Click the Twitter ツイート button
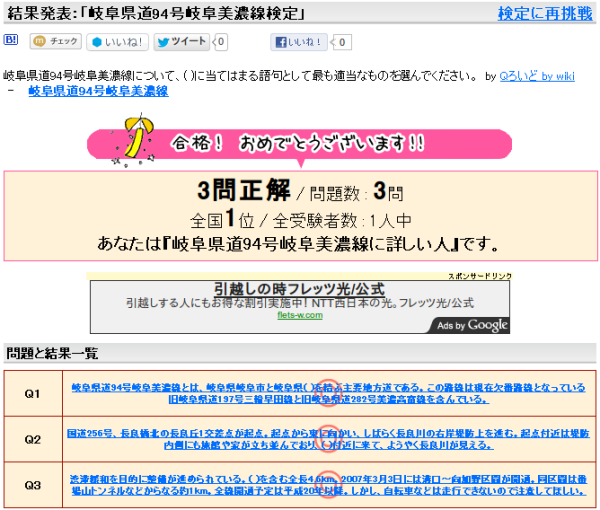Screen dimensions: 600x510 click(181, 42)
